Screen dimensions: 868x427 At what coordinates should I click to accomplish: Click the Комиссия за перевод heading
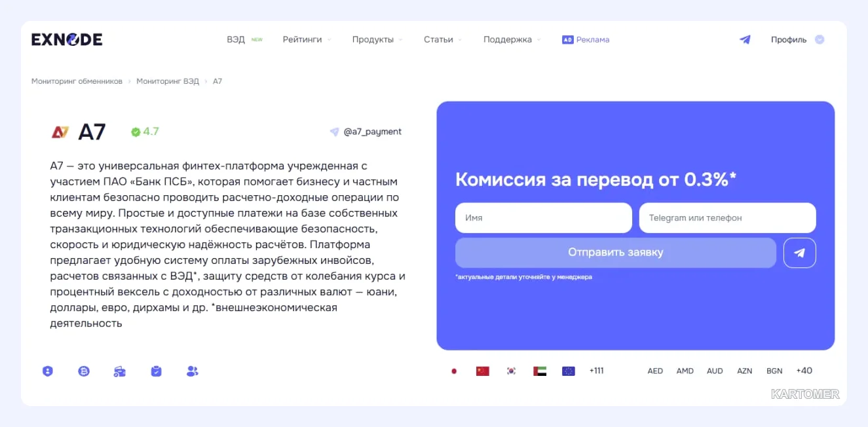pyautogui.click(x=596, y=179)
